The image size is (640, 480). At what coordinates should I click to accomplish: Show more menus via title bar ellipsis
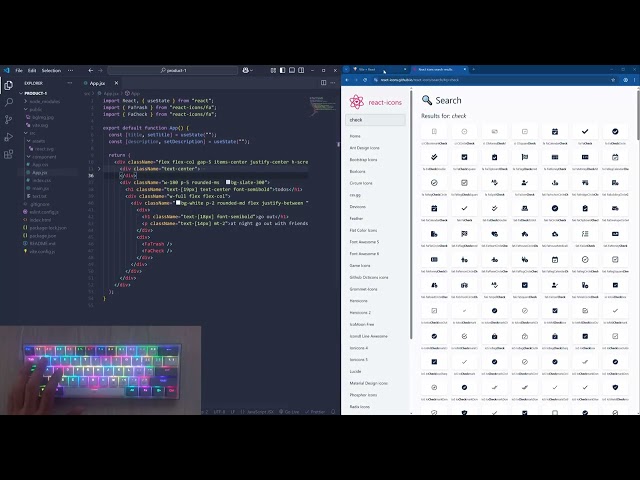[x=70, y=71]
